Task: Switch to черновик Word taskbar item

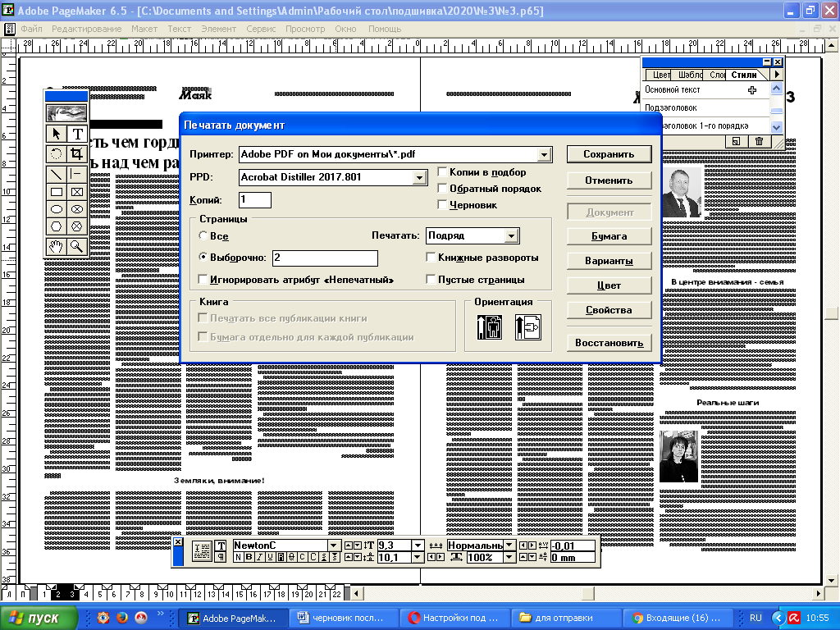Action: coord(344,619)
